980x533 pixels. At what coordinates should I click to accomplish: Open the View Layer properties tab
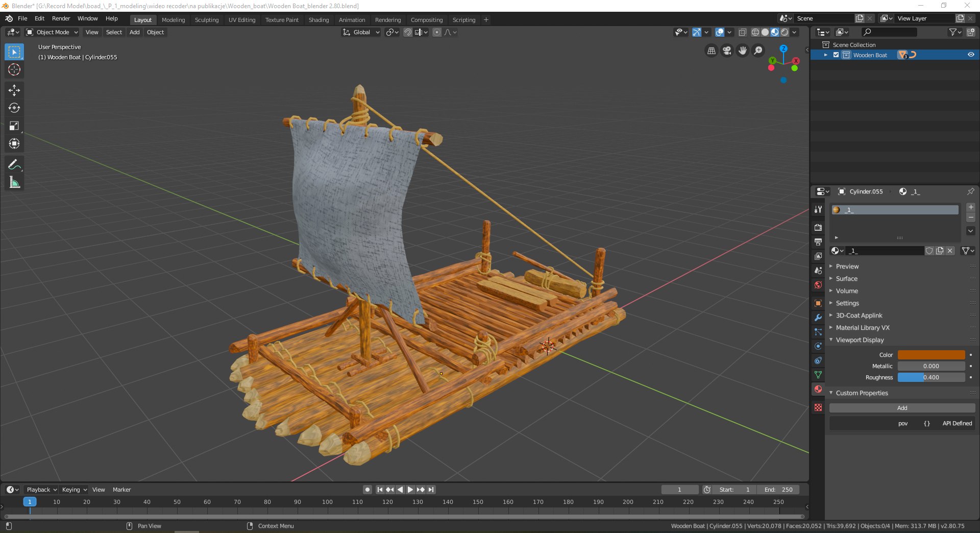818,256
